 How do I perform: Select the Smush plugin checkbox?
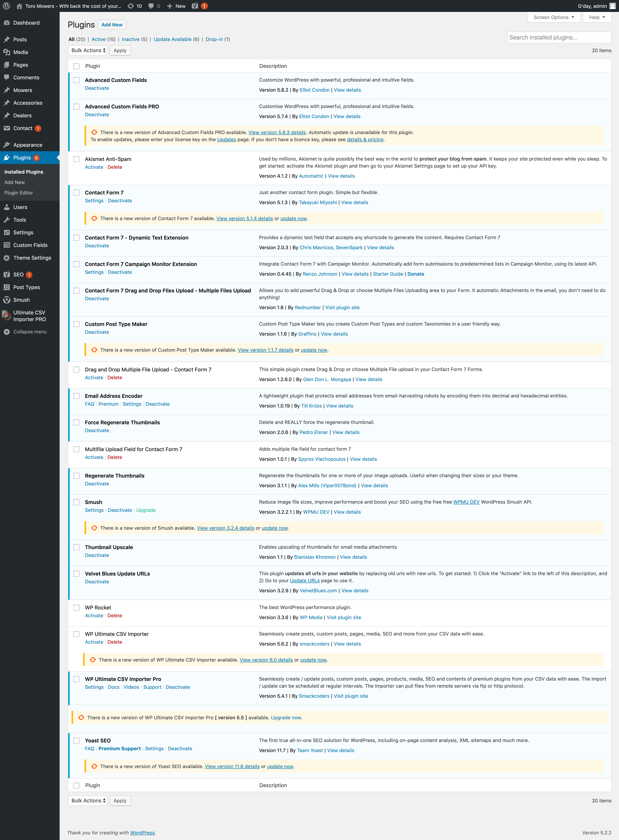click(76, 502)
